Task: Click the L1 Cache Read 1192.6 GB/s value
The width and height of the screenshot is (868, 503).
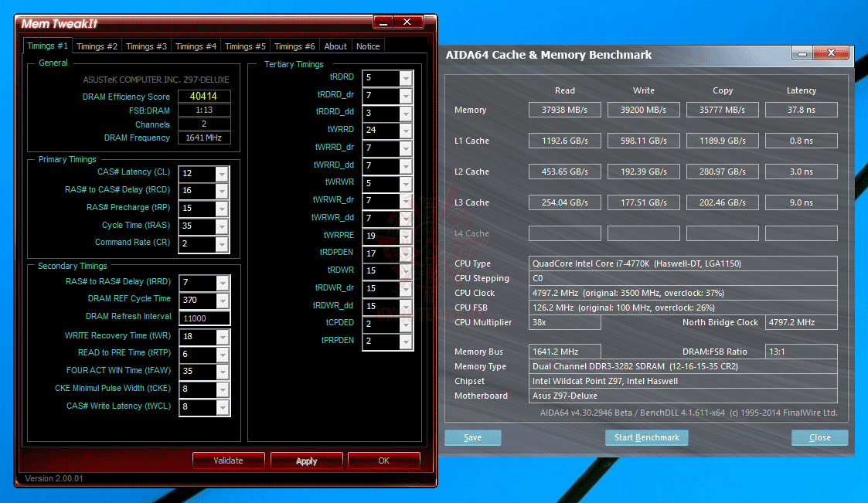Action: coord(565,141)
